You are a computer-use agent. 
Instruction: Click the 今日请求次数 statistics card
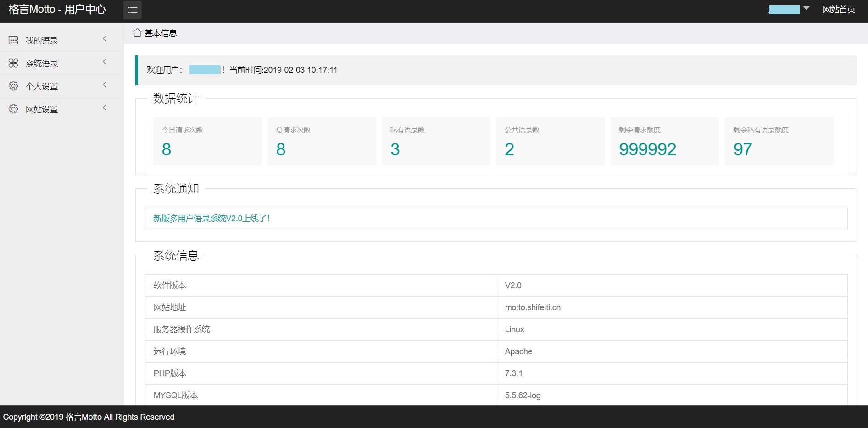point(207,141)
